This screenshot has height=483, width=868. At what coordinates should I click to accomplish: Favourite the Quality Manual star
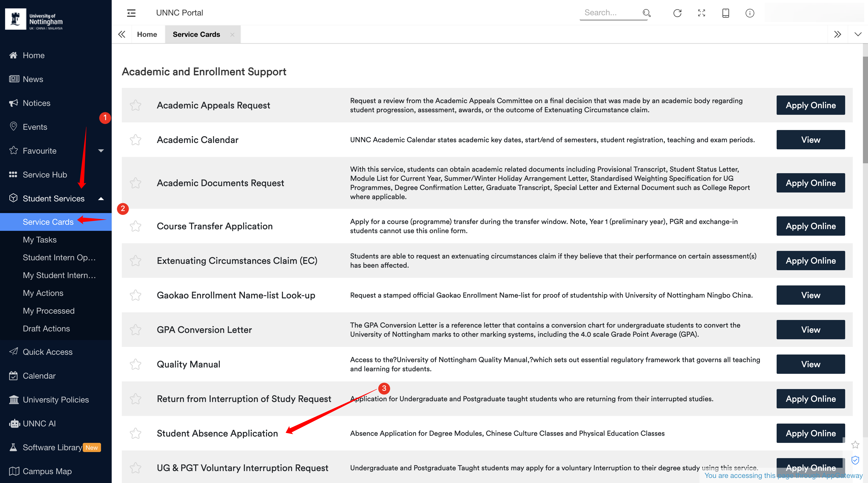click(x=136, y=364)
